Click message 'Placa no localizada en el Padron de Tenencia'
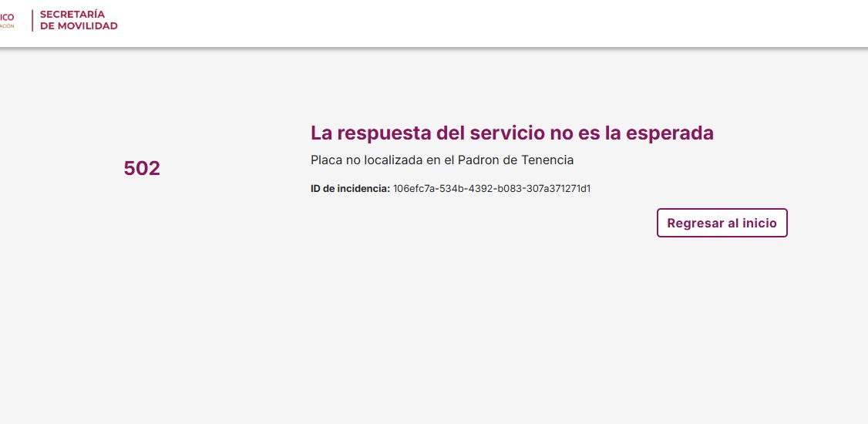Screen dimensions: 868x424 [442, 160]
